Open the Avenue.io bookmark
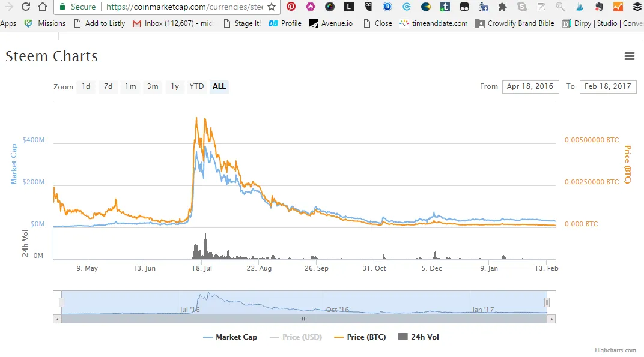Screen dimensions: 644x357 (330, 23)
